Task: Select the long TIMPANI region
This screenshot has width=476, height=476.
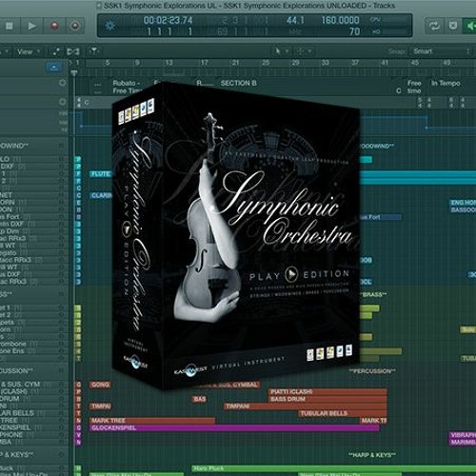Action: click(x=306, y=407)
